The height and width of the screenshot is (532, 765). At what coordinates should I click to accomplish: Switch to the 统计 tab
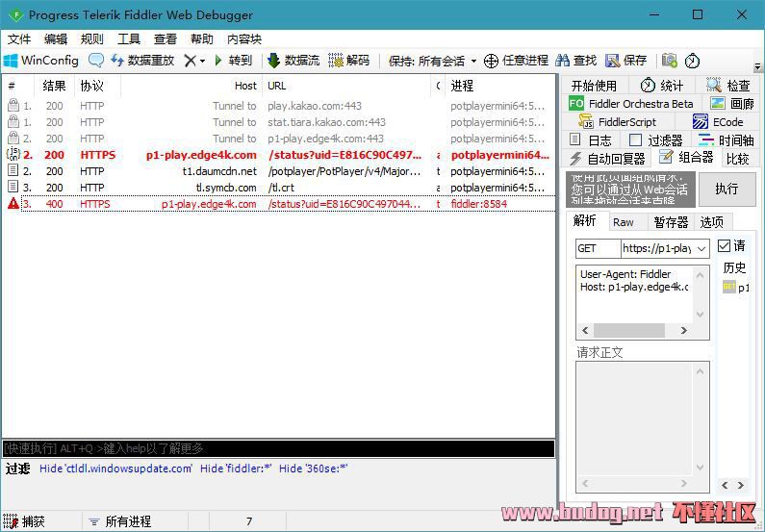pyautogui.click(x=661, y=86)
